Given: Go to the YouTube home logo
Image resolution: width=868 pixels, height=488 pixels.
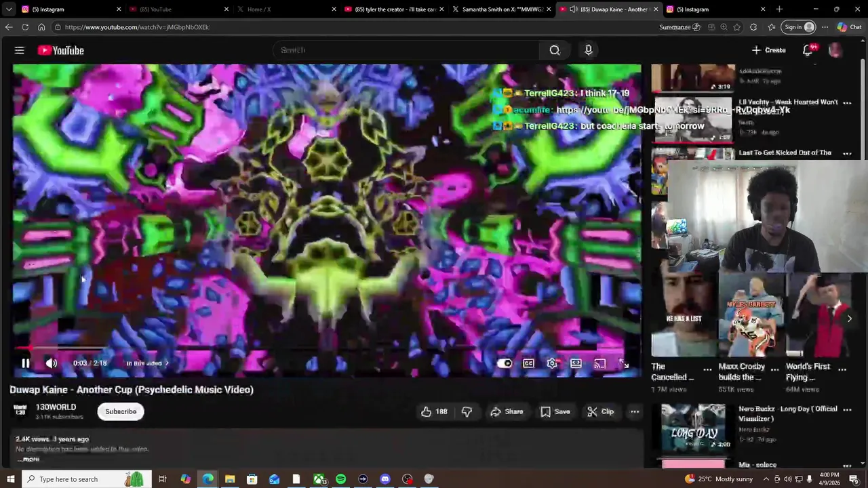Looking at the screenshot, I should [x=60, y=50].
